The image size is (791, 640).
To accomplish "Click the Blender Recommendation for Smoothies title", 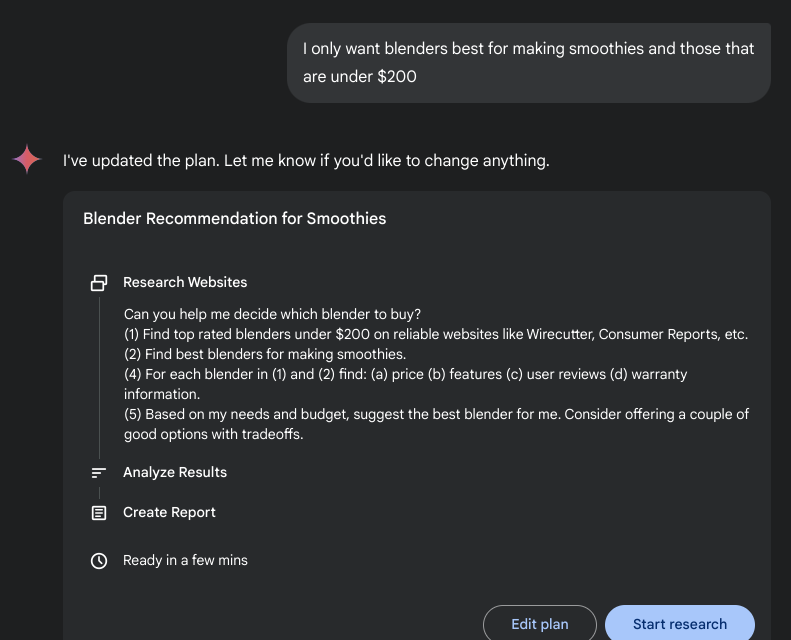I will [x=235, y=218].
